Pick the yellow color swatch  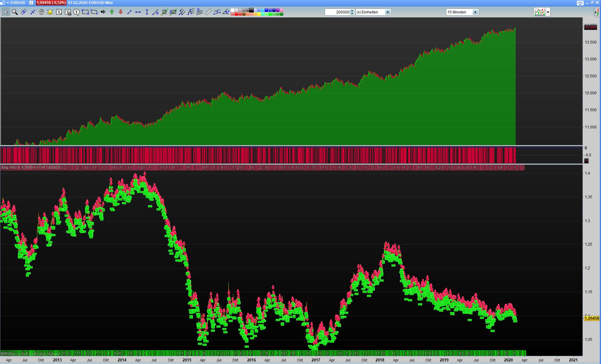(259, 14)
